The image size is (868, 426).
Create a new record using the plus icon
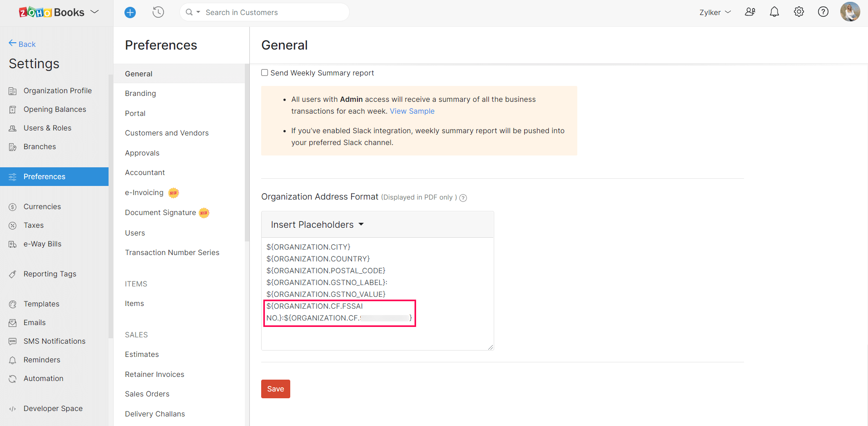130,12
